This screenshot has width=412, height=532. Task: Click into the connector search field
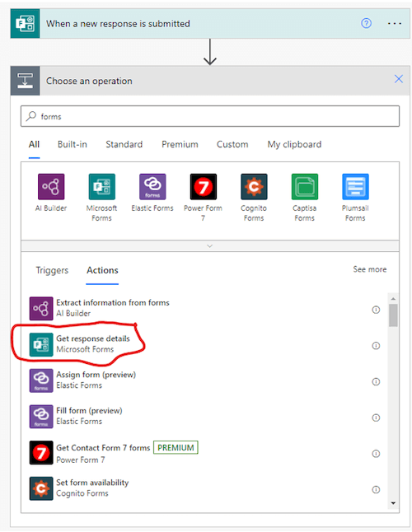pos(210,116)
